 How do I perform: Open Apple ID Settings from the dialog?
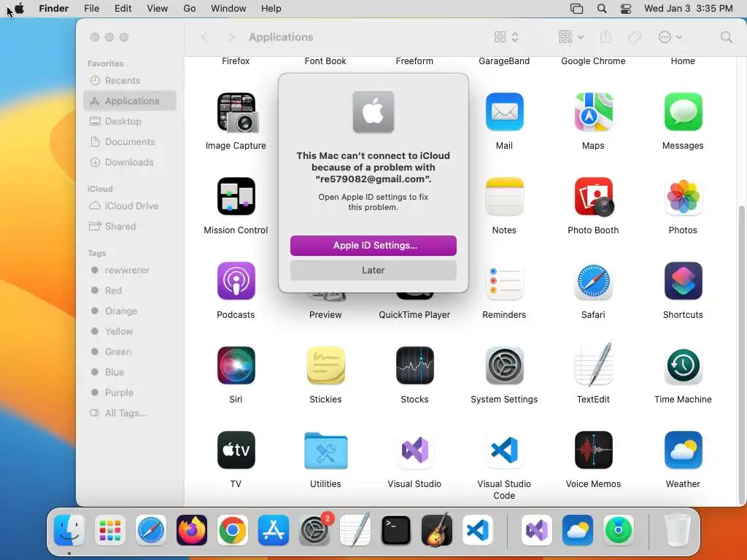373,245
